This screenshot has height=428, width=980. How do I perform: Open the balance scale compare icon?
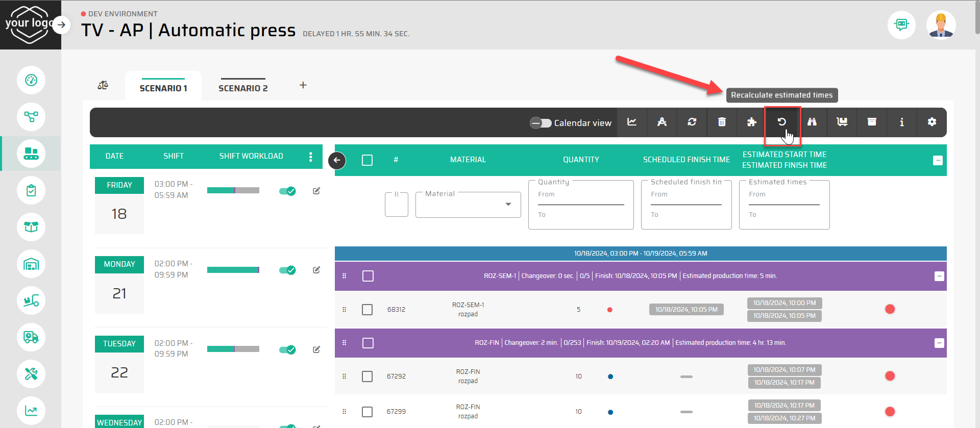click(x=103, y=85)
